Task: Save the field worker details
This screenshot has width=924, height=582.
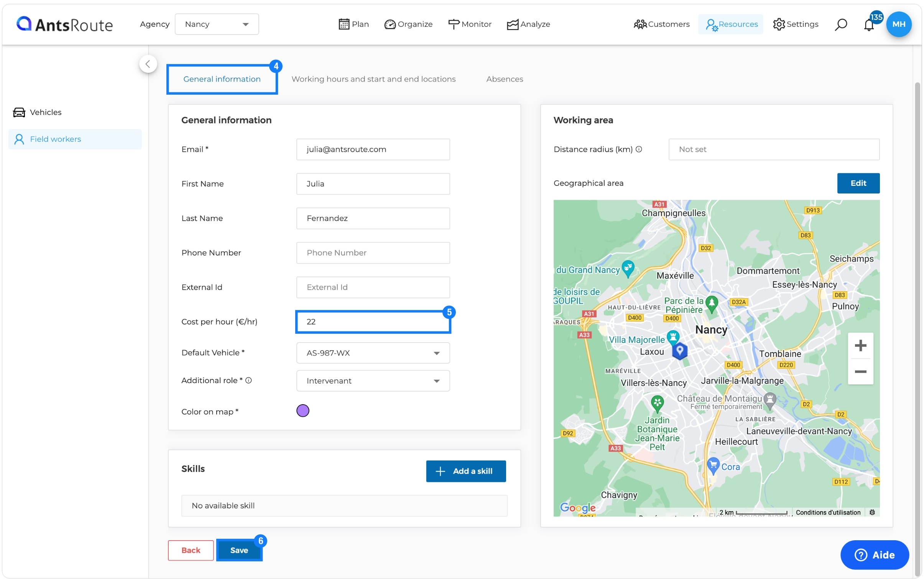Action: (239, 551)
